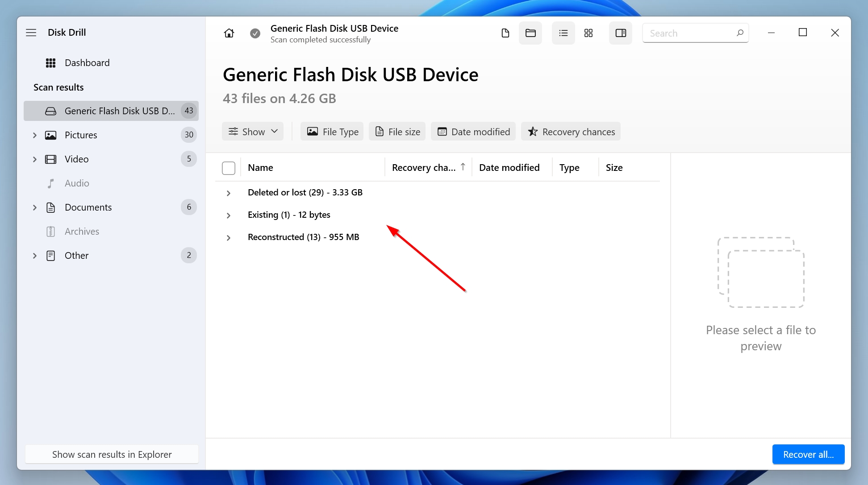The image size is (868, 485).
Task: Filter by File Type
Action: click(332, 132)
